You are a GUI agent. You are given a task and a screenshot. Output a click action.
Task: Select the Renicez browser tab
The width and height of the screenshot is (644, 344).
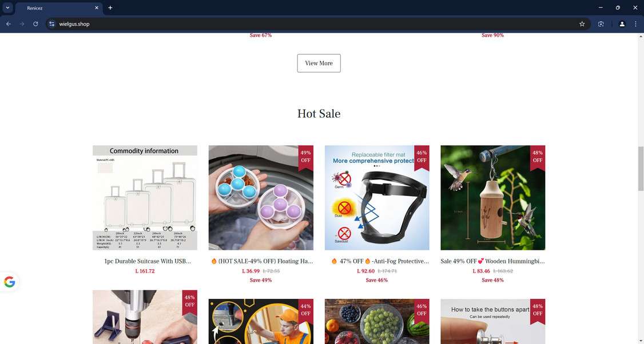pyautogui.click(x=59, y=8)
